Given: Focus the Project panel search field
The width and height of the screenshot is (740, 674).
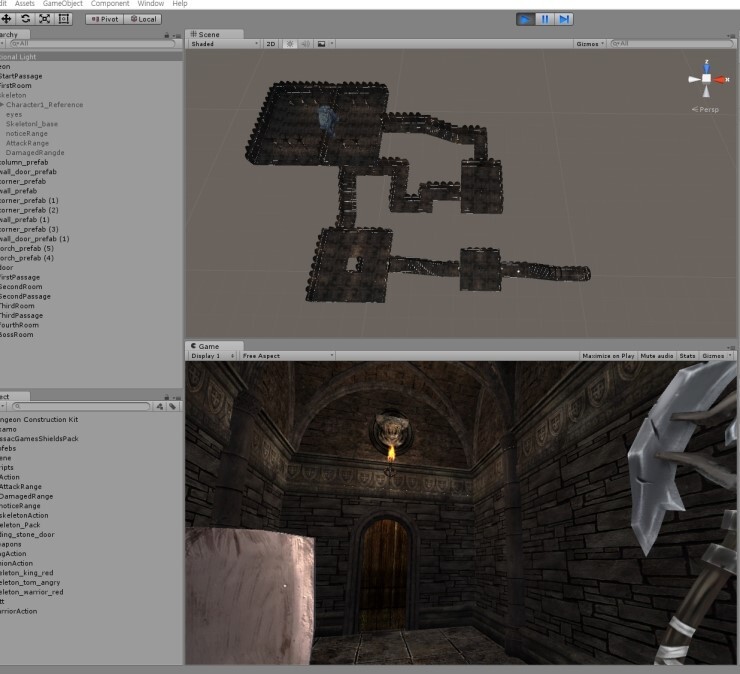Looking at the screenshot, I should pos(81,406).
